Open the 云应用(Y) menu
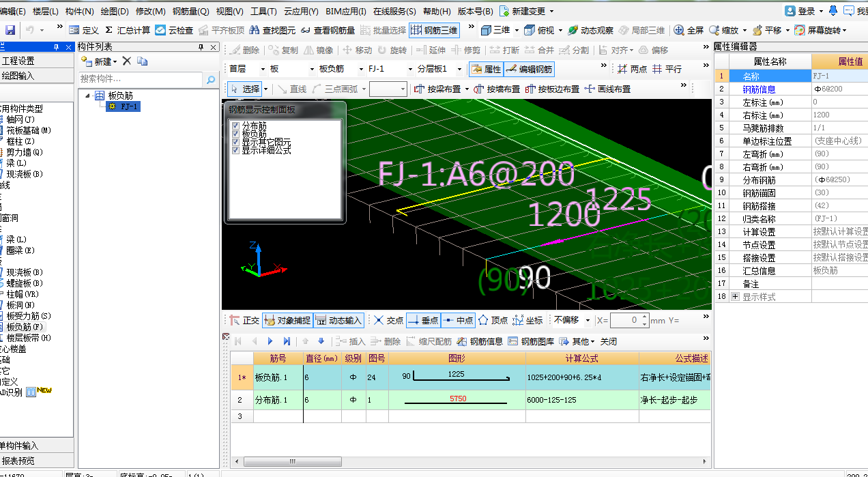 [x=301, y=12]
